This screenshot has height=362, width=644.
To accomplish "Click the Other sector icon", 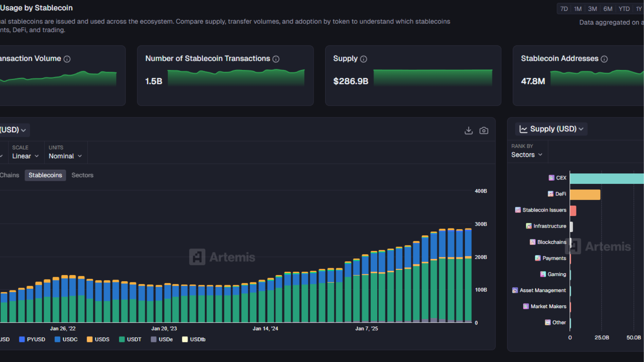I will (548, 323).
